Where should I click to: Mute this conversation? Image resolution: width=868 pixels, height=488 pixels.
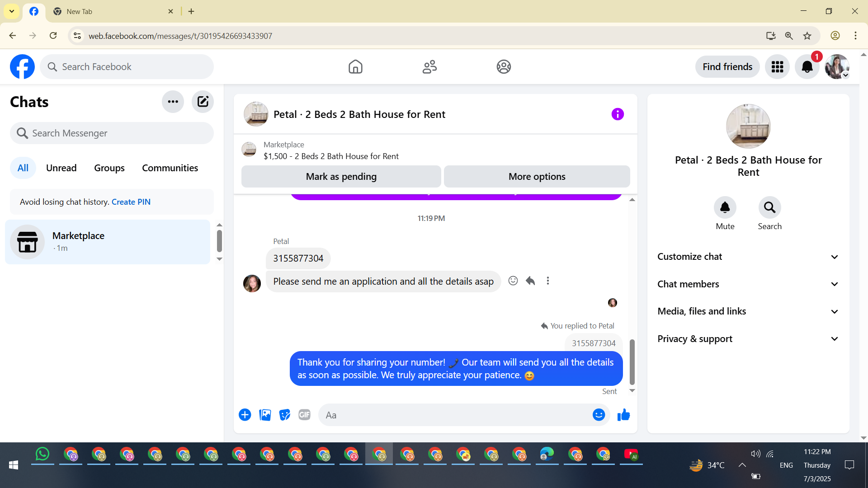pyautogui.click(x=725, y=208)
